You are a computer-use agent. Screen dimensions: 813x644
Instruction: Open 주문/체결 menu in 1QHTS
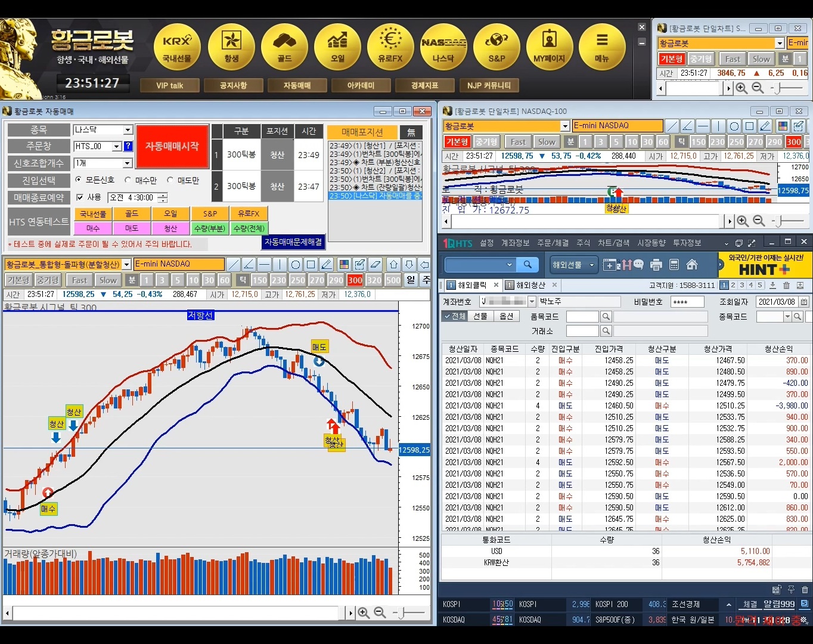(x=553, y=243)
